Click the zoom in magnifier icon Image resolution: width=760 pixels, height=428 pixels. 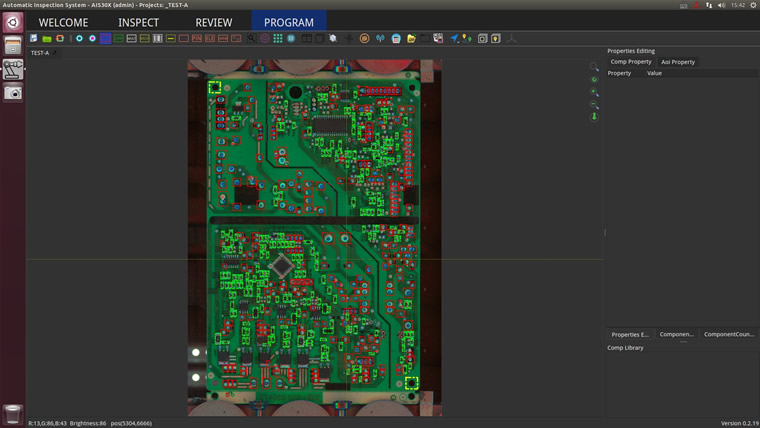tap(594, 92)
